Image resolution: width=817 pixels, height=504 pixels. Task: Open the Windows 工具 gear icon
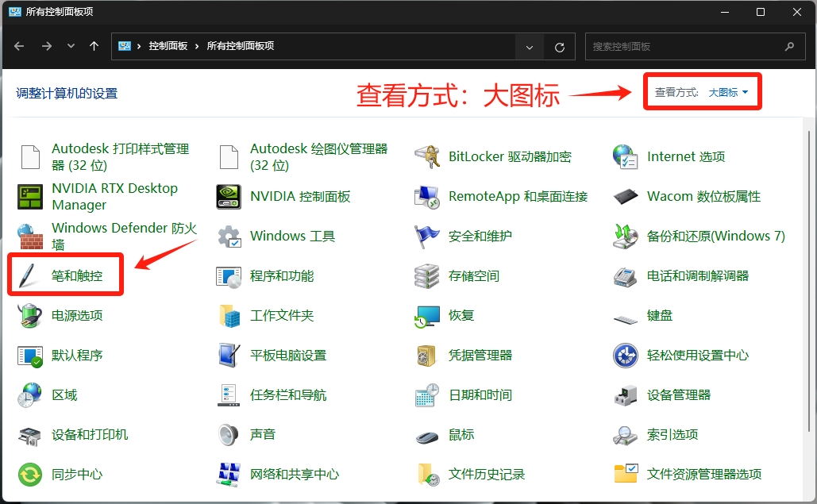[x=229, y=237]
